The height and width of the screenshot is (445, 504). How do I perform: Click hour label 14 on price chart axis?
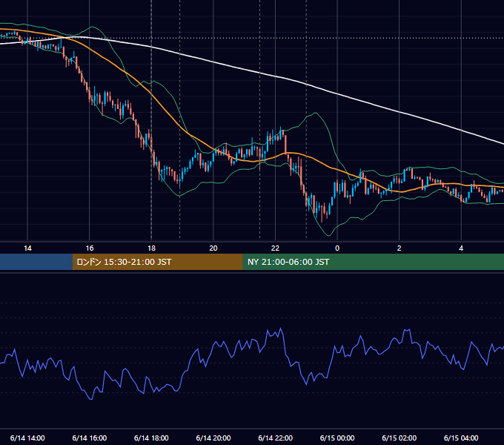[27, 248]
